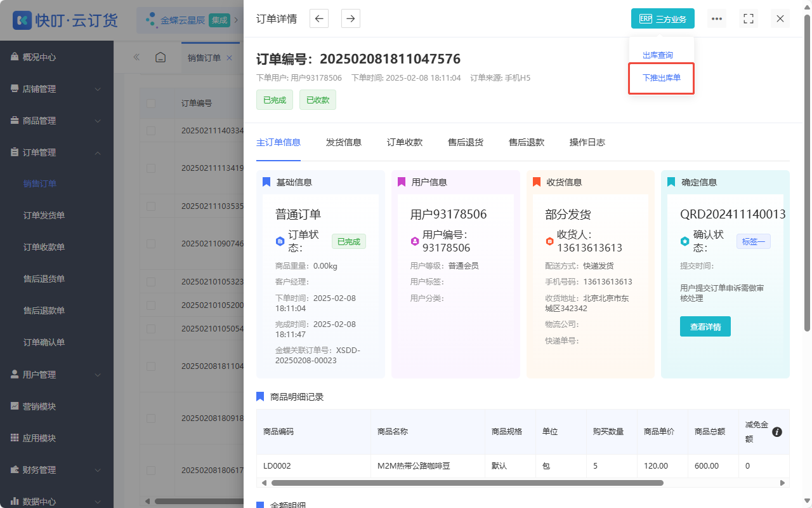
Task: Check the row checkbox for order 20250210105323
Action: (x=151, y=281)
